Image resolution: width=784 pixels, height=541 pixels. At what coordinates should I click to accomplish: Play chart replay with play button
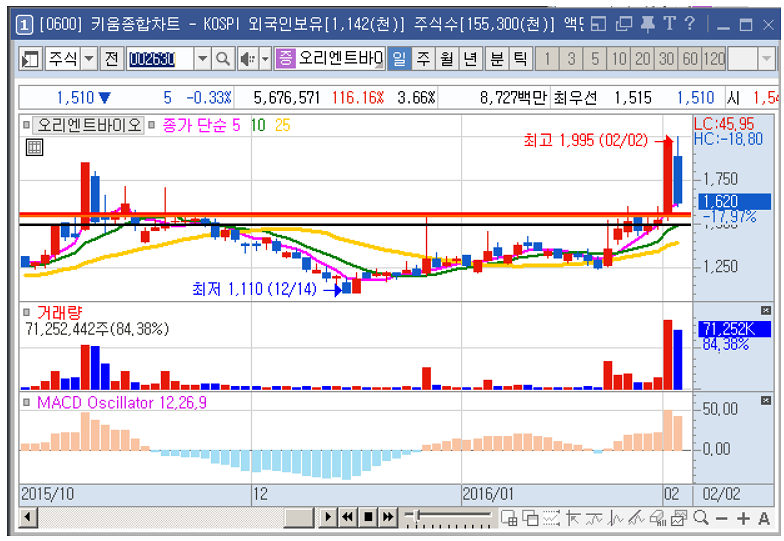click(x=328, y=517)
